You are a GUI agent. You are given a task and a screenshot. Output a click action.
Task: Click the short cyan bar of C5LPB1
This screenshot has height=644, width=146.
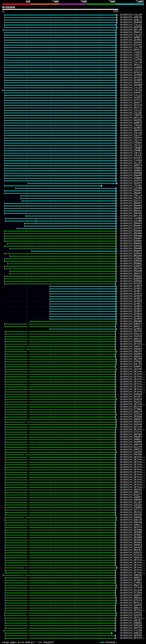[53, 186]
